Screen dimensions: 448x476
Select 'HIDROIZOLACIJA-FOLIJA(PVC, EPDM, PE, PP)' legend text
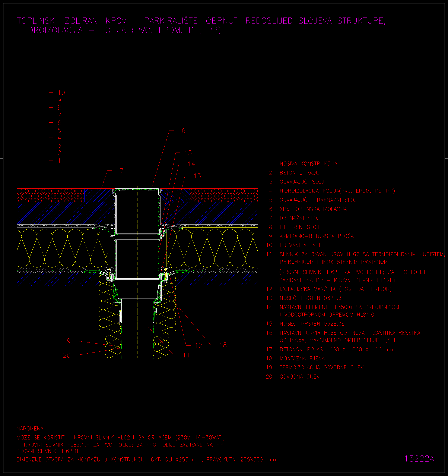coord(337,191)
